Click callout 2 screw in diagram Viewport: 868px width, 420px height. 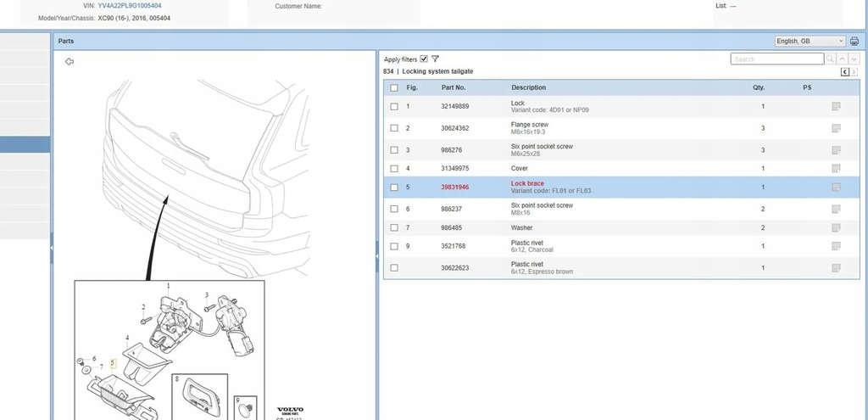[x=143, y=307]
